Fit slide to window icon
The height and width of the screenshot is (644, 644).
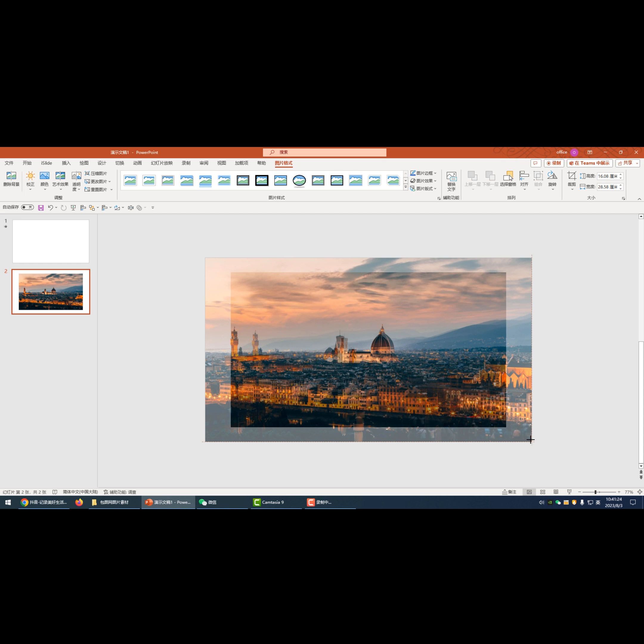coord(640,492)
